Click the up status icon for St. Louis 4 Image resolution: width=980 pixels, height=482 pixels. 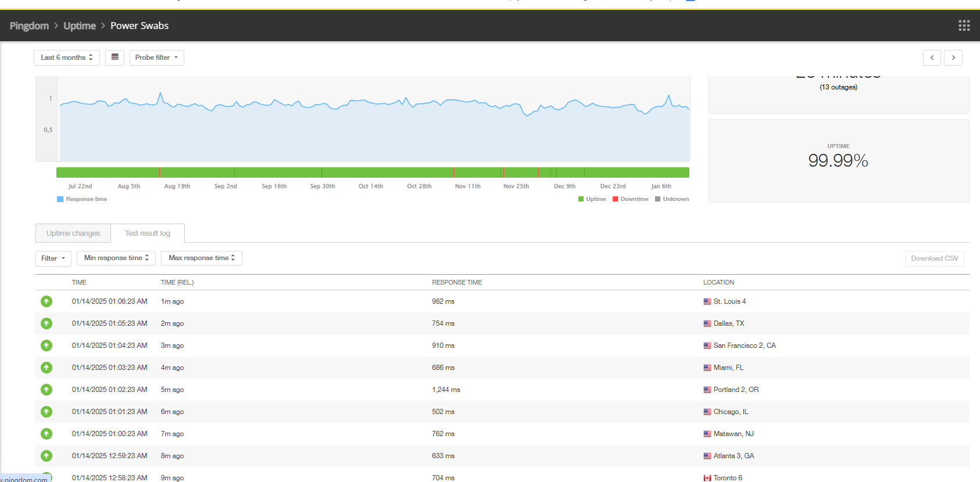47,301
